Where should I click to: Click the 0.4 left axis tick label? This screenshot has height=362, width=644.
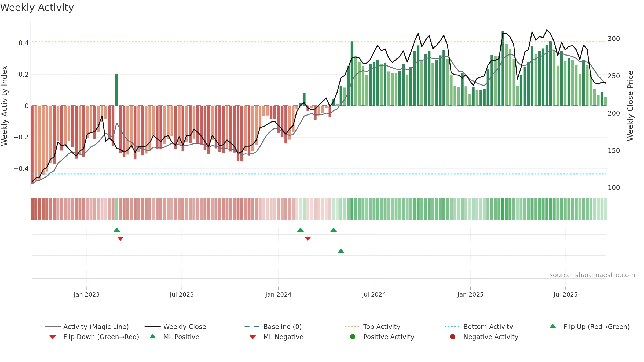24,43
